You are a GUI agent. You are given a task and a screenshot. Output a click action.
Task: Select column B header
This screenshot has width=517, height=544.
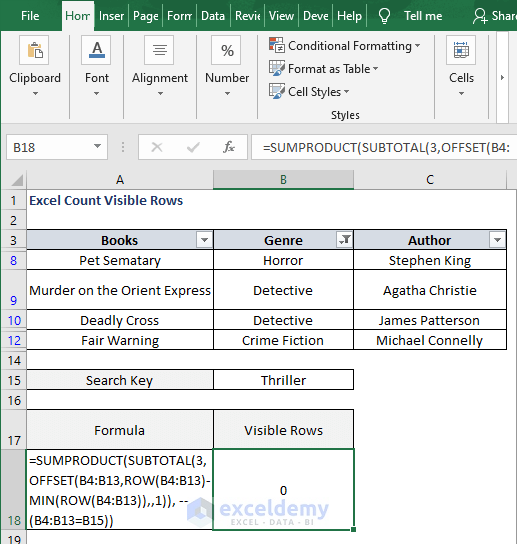[x=283, y=180]
